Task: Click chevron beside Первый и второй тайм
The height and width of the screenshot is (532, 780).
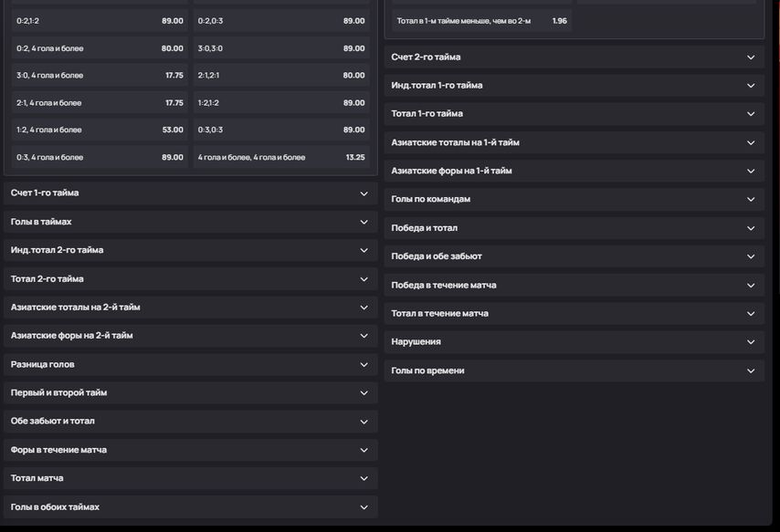Action: point(364,392)
